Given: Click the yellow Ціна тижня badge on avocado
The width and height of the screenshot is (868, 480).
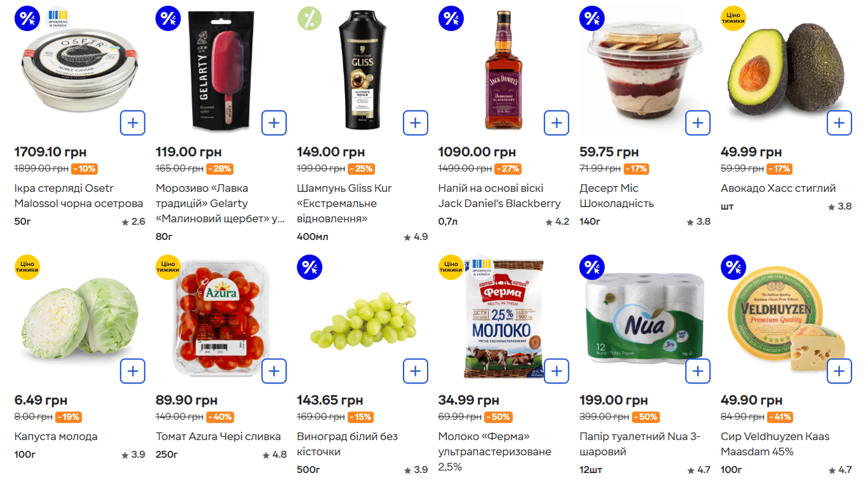Looking at the screenshot, I should [733, 18].
